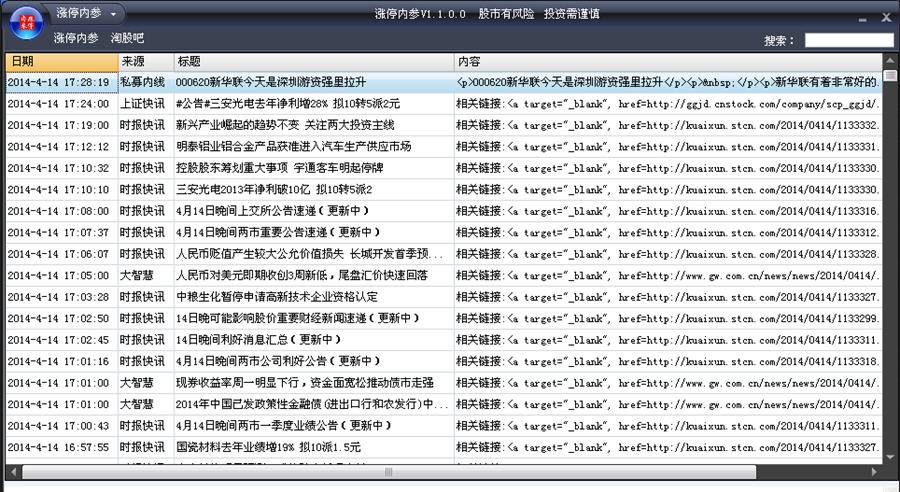Screen dimensions: 900x492
Task: Select the row #公告#三安光电去年净利增28%
Action: click(444, 104)
